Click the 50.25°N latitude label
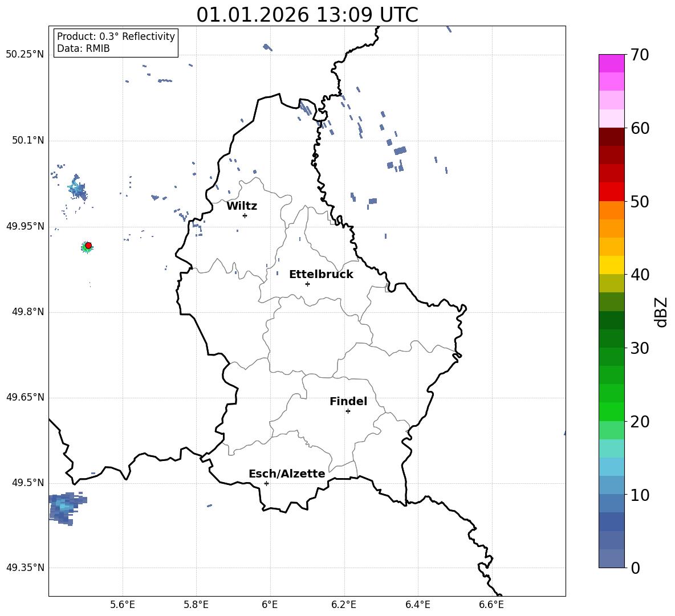Screen dimensions: 675x616 [25, 55]
